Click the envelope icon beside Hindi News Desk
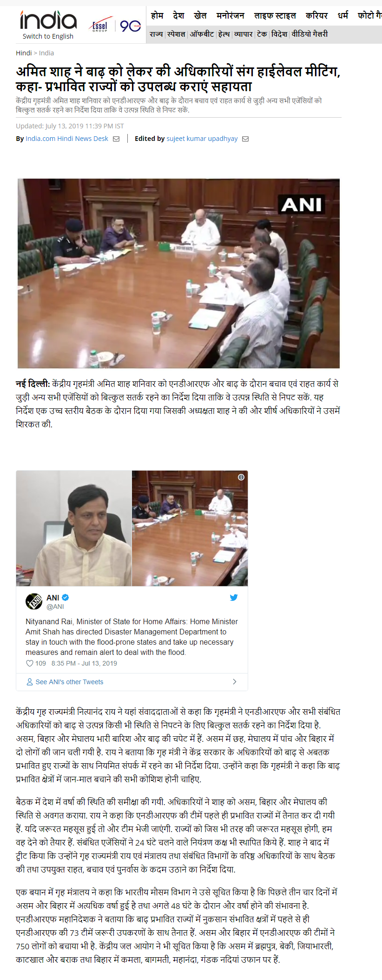Image resolution: width=382 pixels, height=980 pixels. (x=116, y=139)
